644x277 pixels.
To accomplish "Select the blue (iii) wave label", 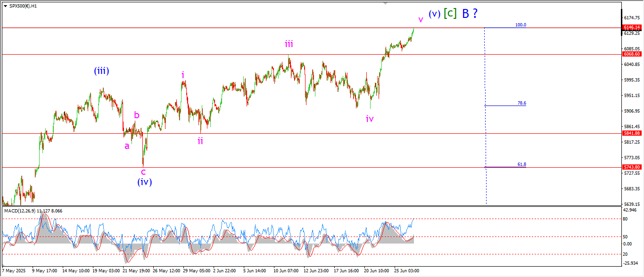I will [101, 71].
